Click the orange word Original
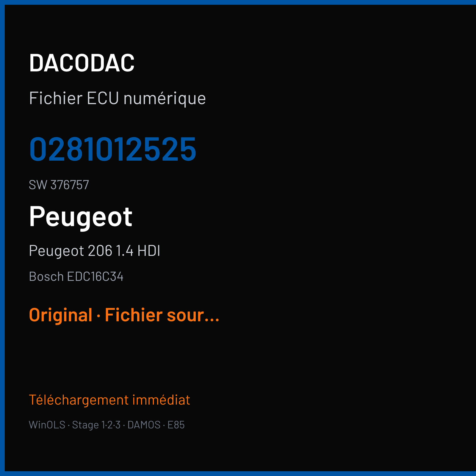Image resolution: width=476 pixels, height=476 pixels. (61, 315)
